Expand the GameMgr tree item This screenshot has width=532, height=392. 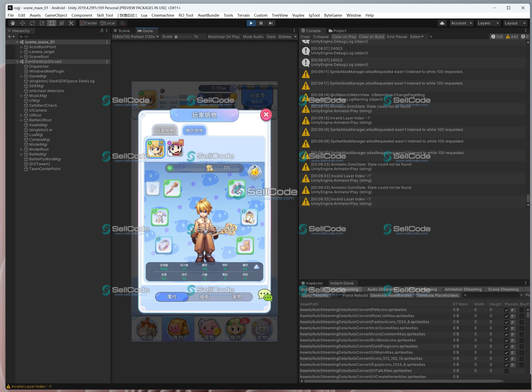click(x=21, y=76)
